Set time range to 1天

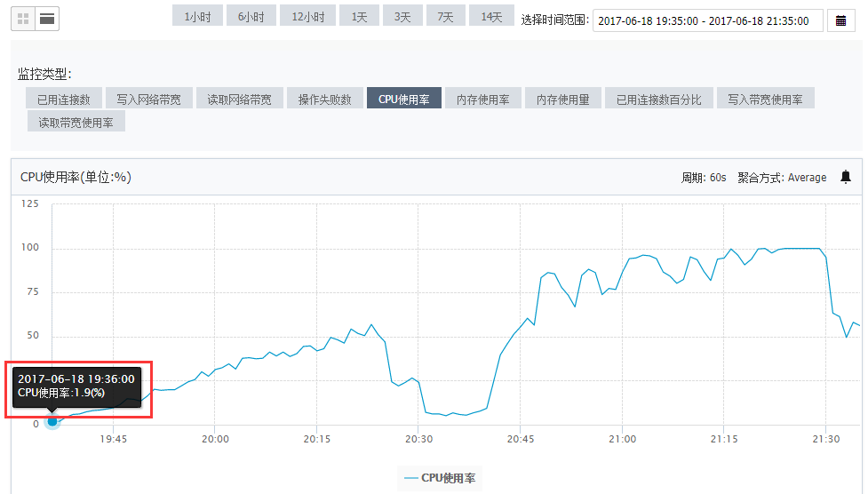pyautogui.click(x=359, y=17)
